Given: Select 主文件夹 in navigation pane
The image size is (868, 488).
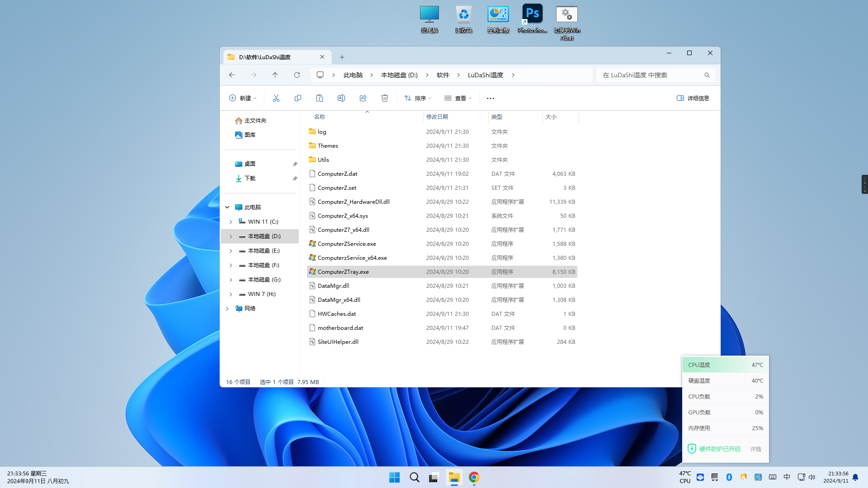Looking at the screenshot, I should (x=255, y=121).
